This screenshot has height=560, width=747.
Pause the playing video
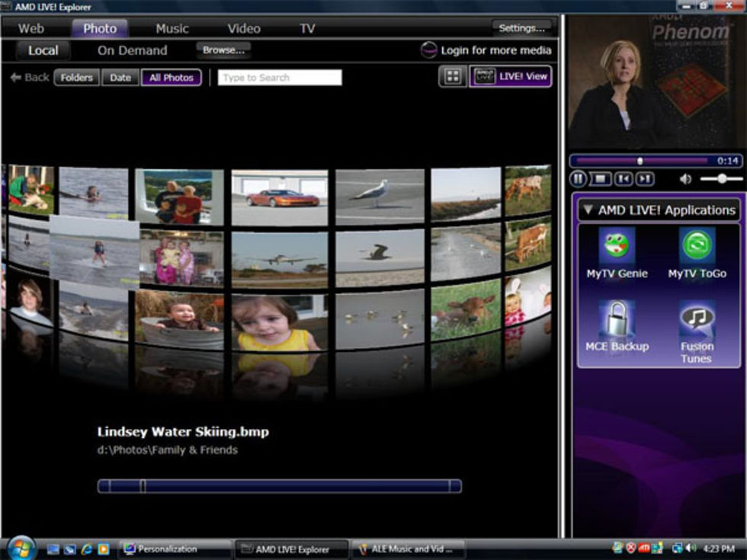point(579,179)
